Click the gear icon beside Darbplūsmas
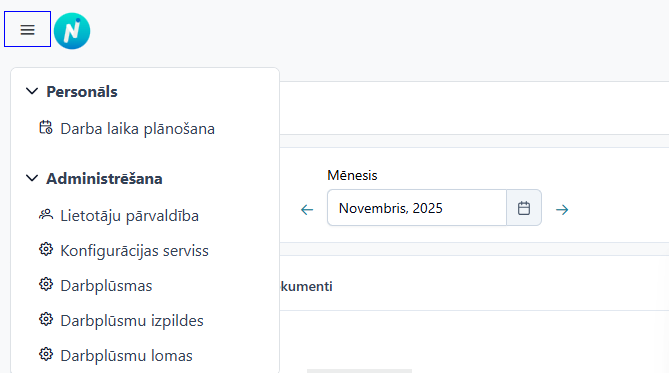 46,284
